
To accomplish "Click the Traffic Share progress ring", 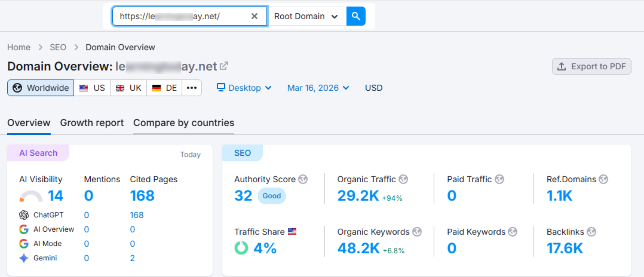I will click(x=241, y=248).
